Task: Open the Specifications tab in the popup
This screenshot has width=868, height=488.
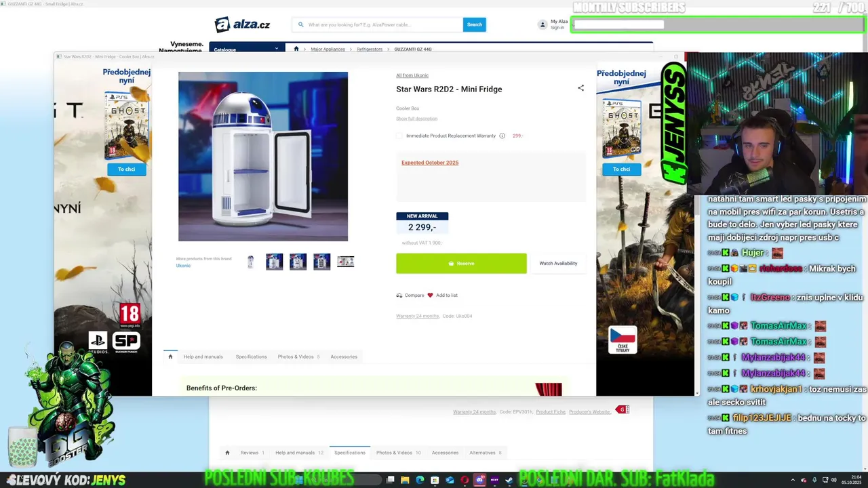Action: [251, 357]
